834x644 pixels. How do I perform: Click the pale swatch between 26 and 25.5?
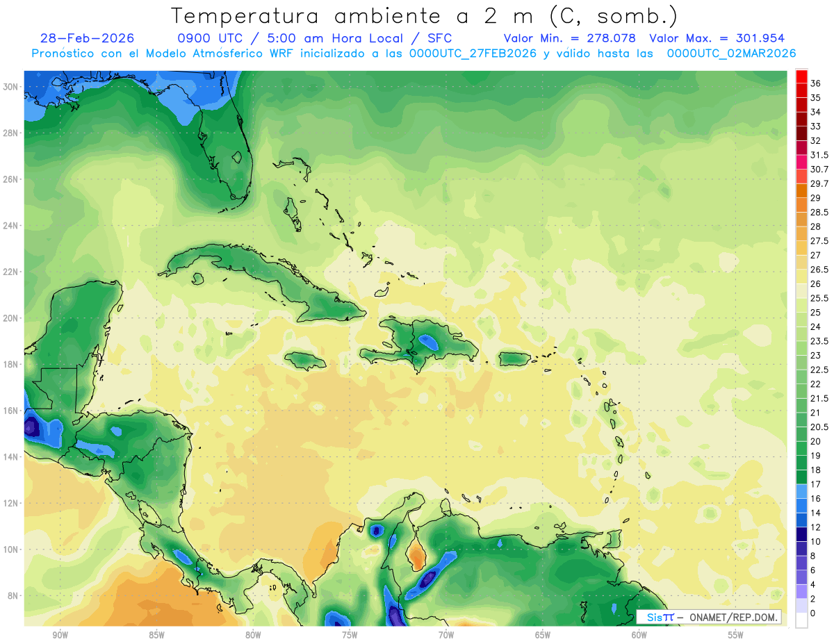(x=801, y=291)
